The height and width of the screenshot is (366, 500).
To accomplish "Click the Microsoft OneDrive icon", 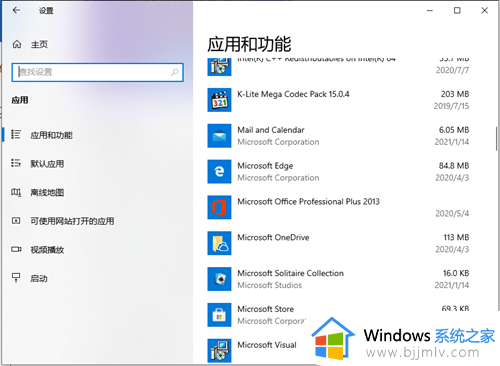I will point(219,243).
